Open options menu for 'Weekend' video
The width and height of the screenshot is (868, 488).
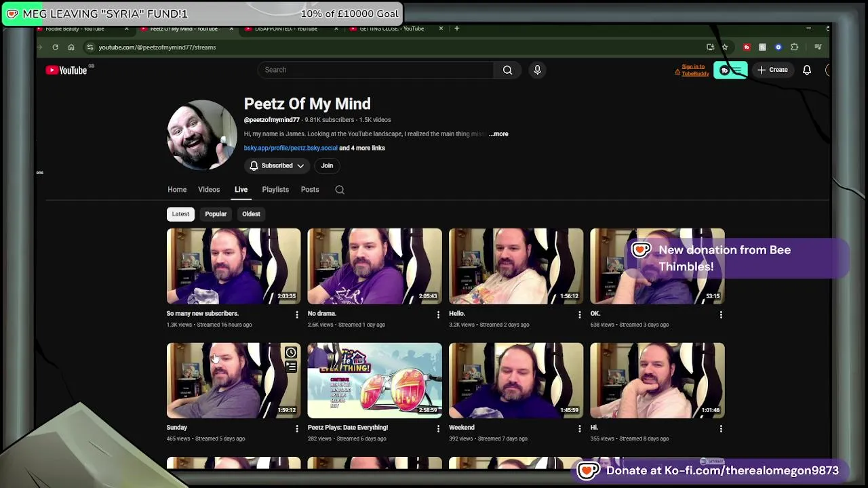(579, 428)
